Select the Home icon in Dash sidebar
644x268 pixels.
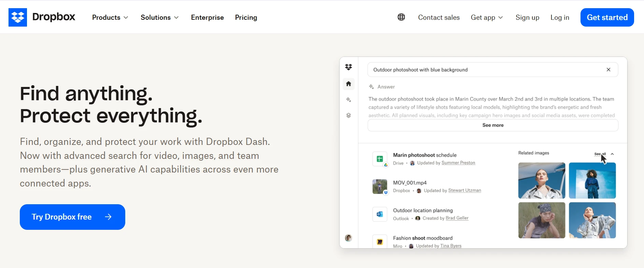348,84
